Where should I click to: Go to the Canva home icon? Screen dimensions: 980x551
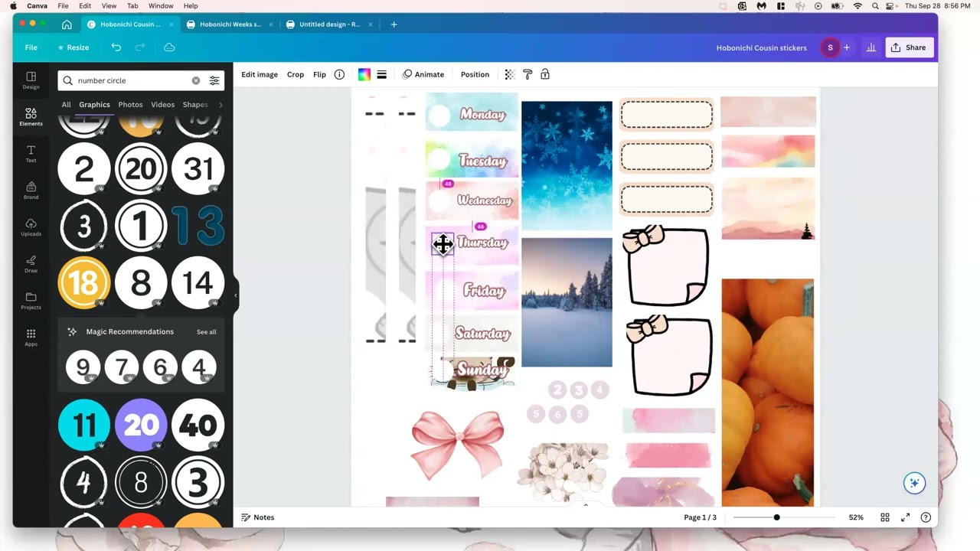(67, 24)
